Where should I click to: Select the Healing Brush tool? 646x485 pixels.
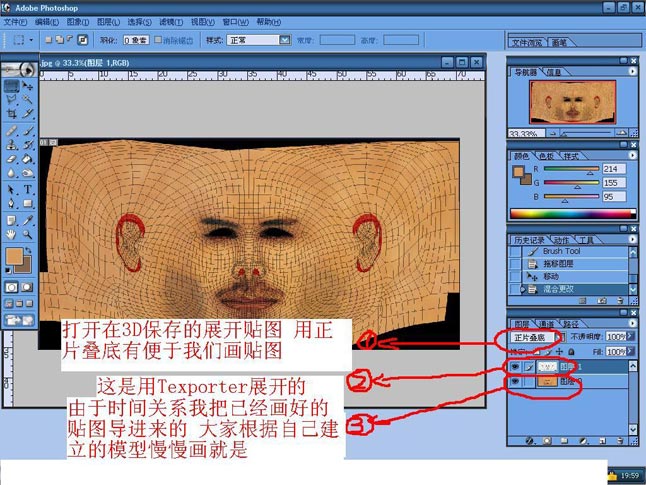(12, 131)
